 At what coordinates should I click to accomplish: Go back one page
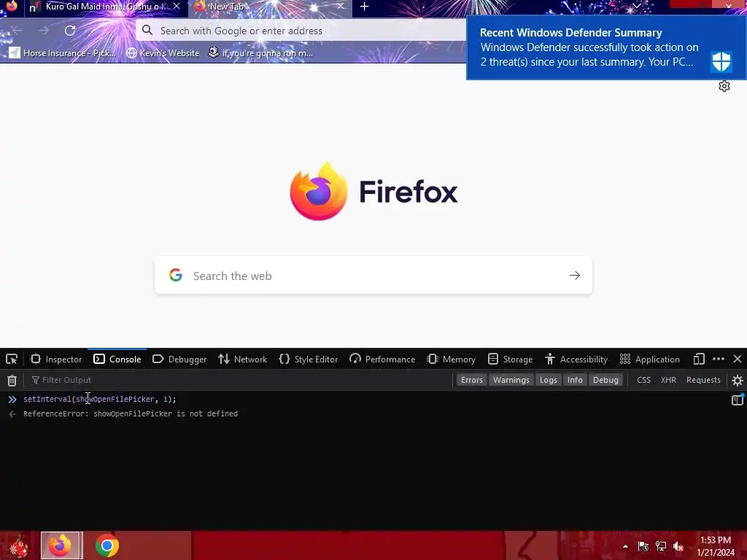point(18,31)
